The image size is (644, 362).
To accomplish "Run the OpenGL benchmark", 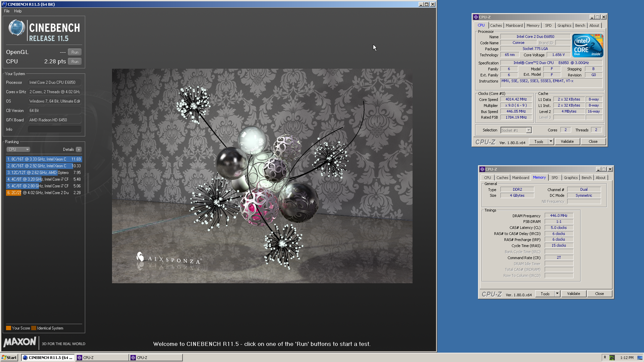I will point(75,52).
